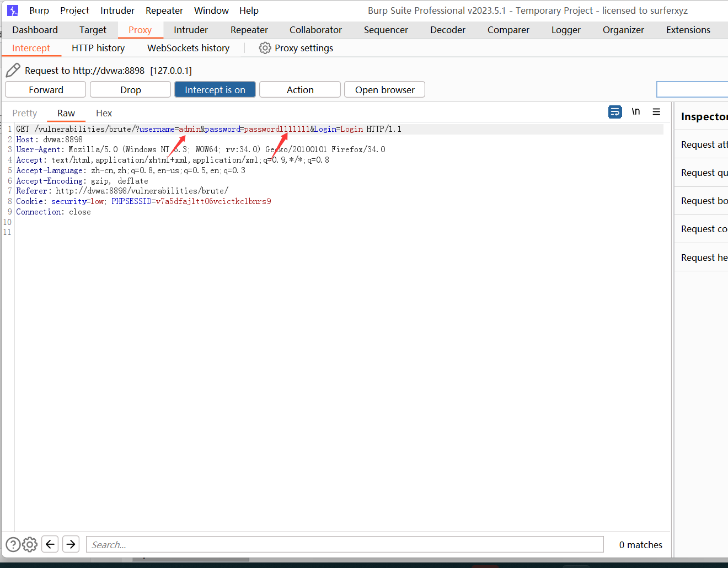Open the message editor hamburger menu
This screenshot has width=728, height=568.
[656, 111]
